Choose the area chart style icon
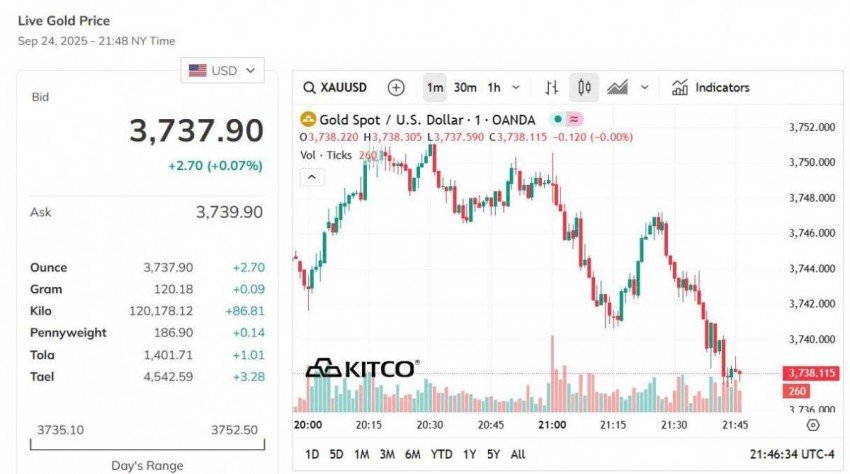The image size is (850, 474). click(617, 88)
